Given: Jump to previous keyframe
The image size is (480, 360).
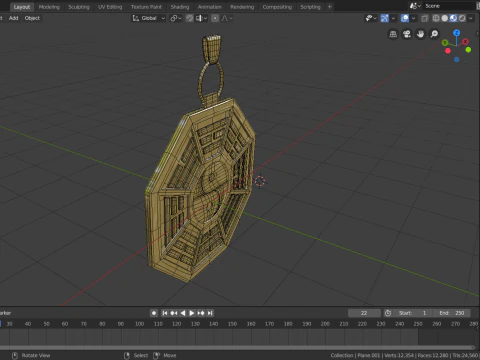Looking at the screenshot, I should (174, 313).
